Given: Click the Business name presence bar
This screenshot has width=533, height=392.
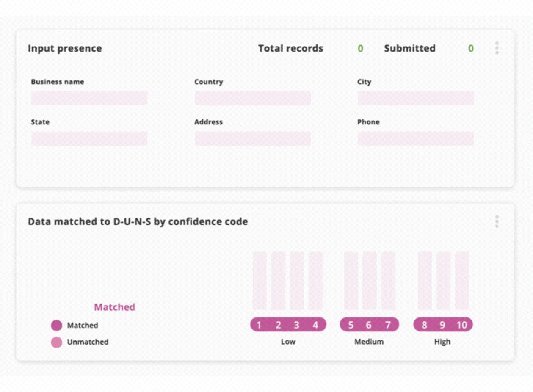Looking at the screenshot, I should pos(89,98).
